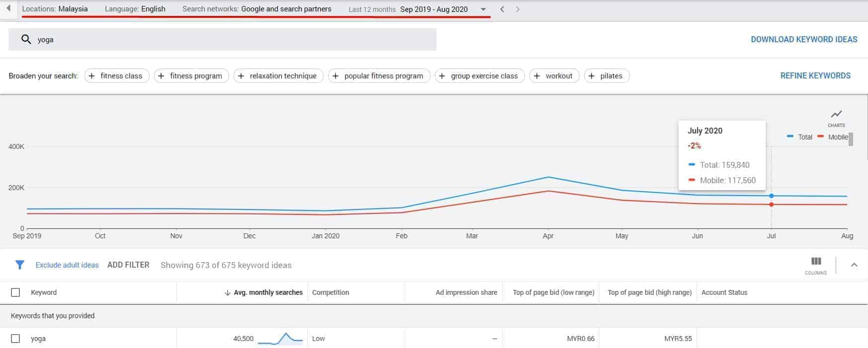868x348 pixels.
Task: Click 'Keywords that you provided' group row
Action: tap(434, 316)
